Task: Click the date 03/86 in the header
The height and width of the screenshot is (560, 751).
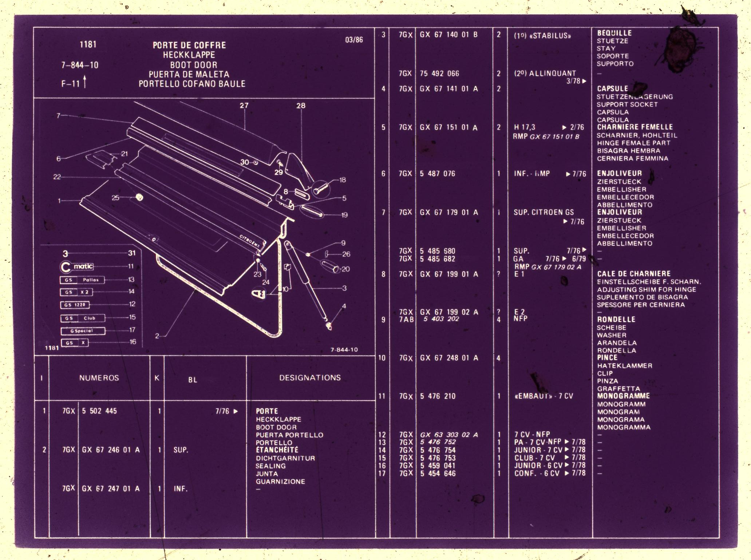Action: point(354,40)
